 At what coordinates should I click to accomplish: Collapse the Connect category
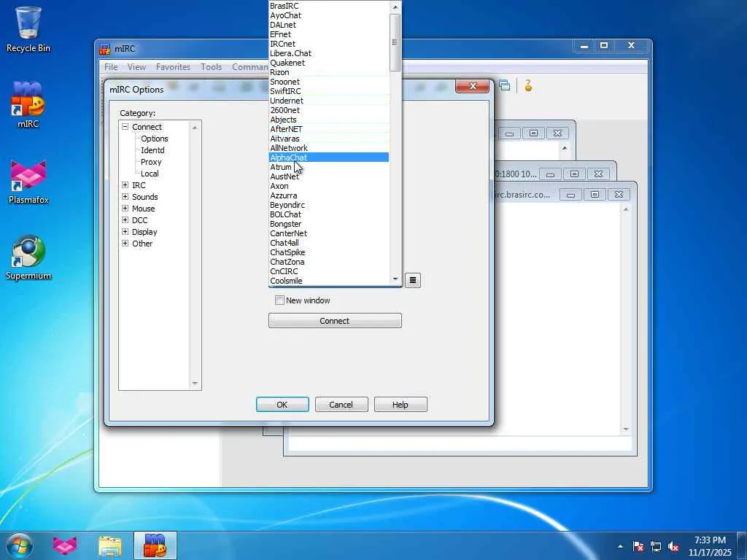click(x=125, y=127)
